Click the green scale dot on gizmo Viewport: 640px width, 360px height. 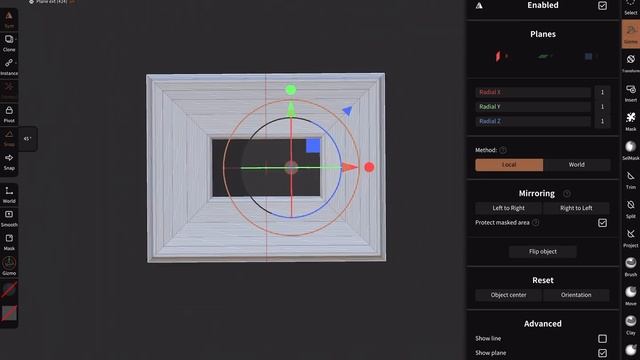click(x=291, y=90)
